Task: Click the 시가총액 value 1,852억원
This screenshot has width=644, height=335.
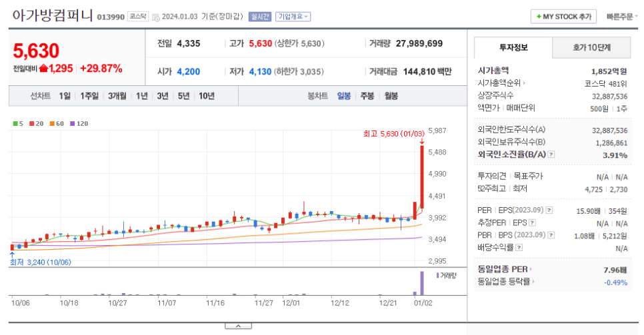Action: click(x=609, y=71)
